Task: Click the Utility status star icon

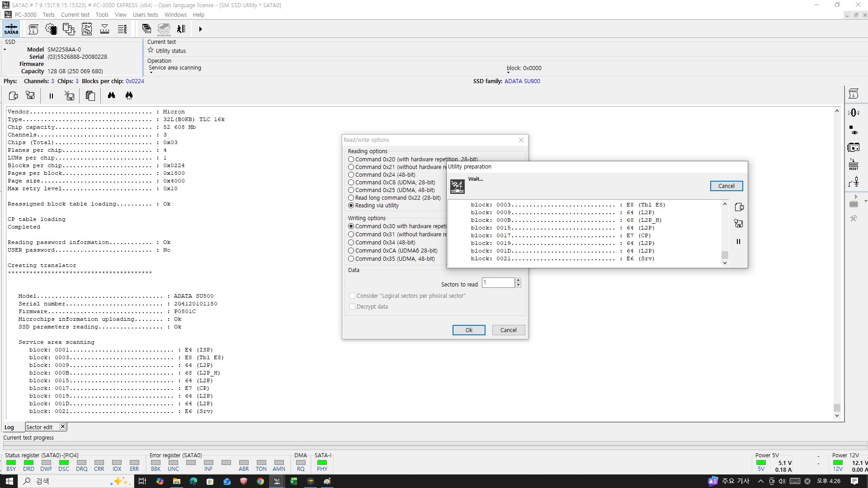Action: (x=151, y=51)
